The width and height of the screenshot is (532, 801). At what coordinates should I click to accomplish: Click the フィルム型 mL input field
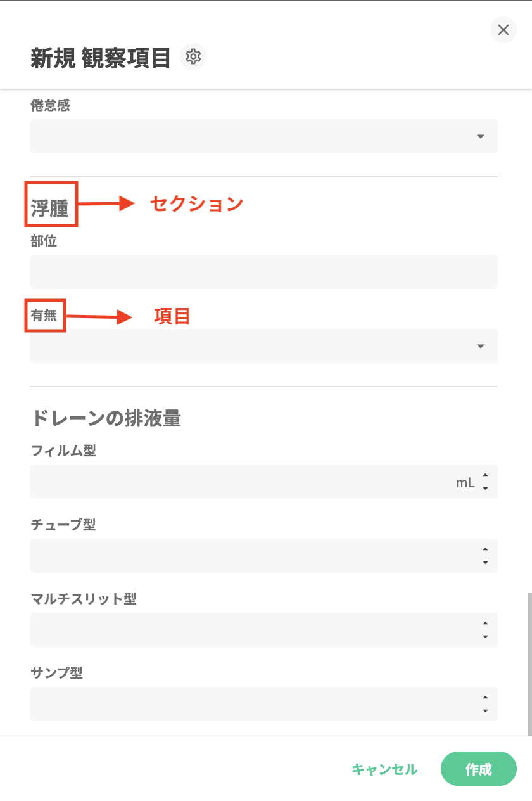pos(241,482)
